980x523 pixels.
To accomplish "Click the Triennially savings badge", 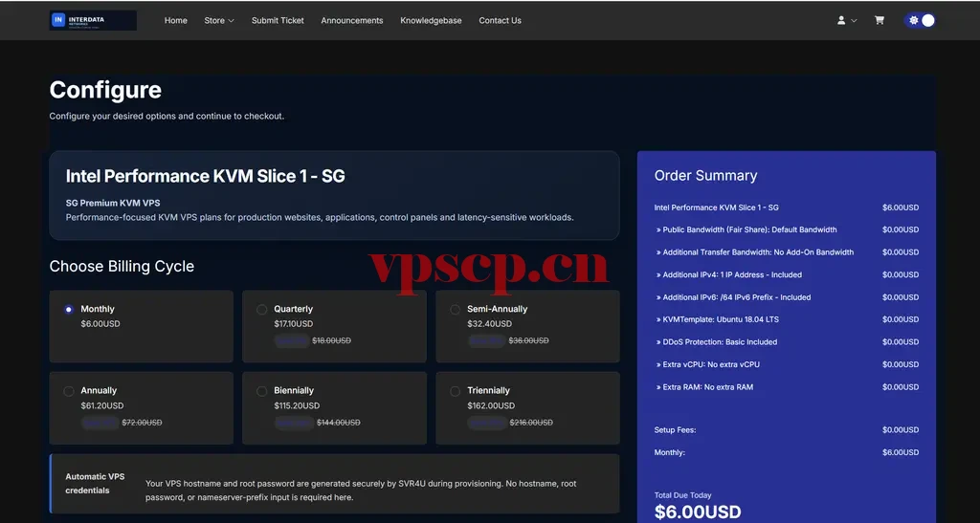I will [x=487, y=423].
